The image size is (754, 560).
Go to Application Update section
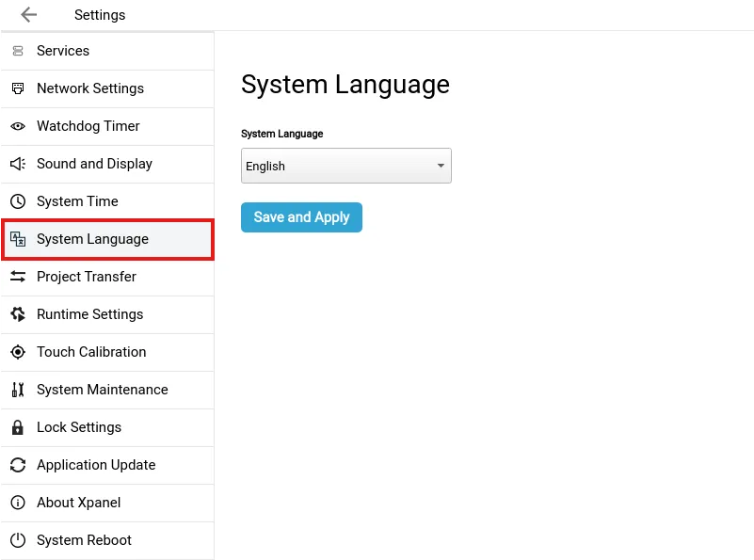click(x=96, y=465)
